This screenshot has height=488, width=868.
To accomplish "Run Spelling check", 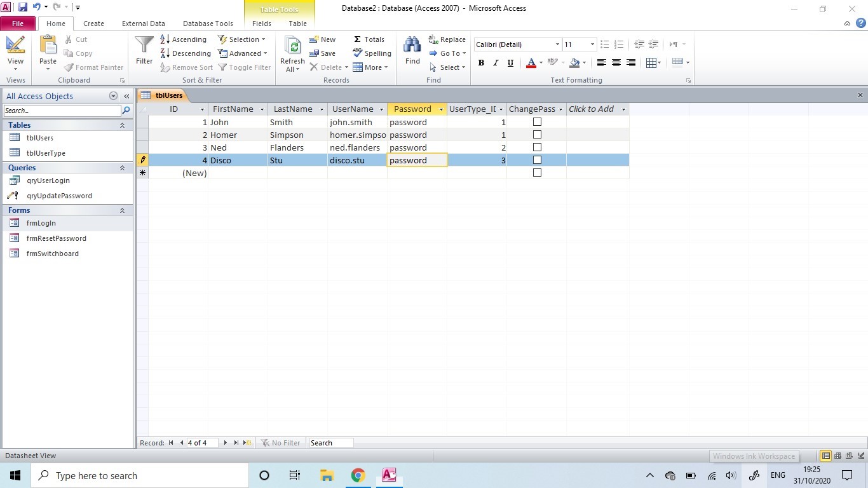I will (372, 53).
